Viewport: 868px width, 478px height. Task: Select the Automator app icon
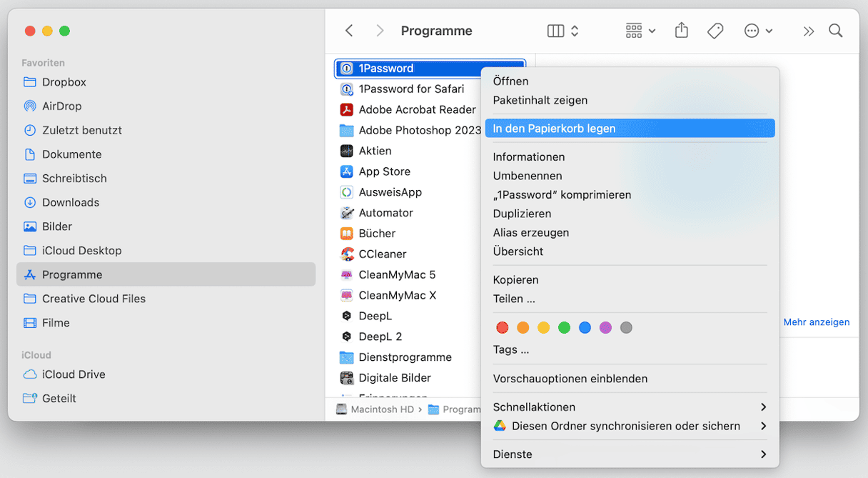[x=347, y=213]
